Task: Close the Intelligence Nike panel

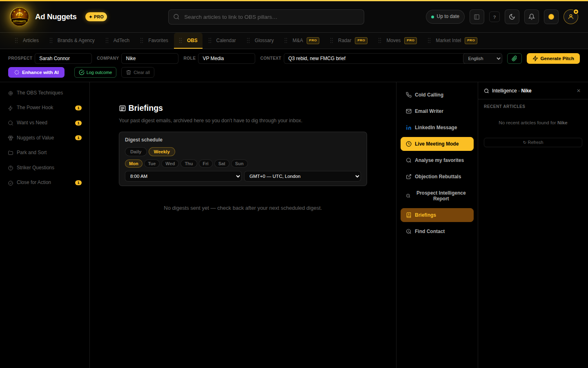Action: [x=579, y=91]
